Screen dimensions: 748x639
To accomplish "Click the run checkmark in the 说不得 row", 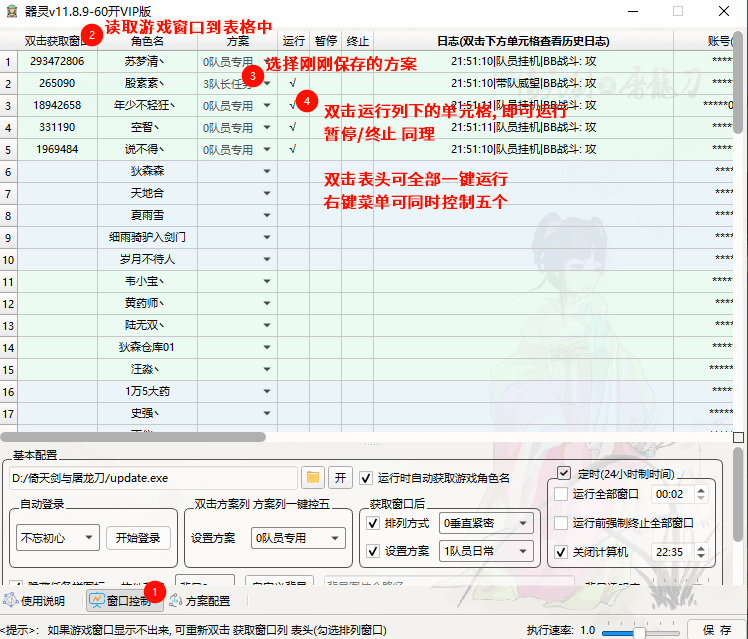I will tap(293, 149).
